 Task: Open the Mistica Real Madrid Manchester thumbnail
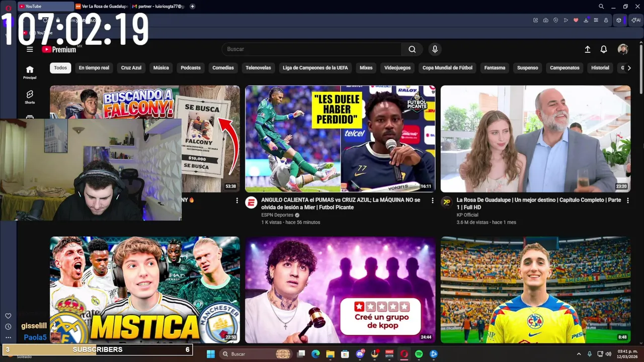click(x=145, y=290)
